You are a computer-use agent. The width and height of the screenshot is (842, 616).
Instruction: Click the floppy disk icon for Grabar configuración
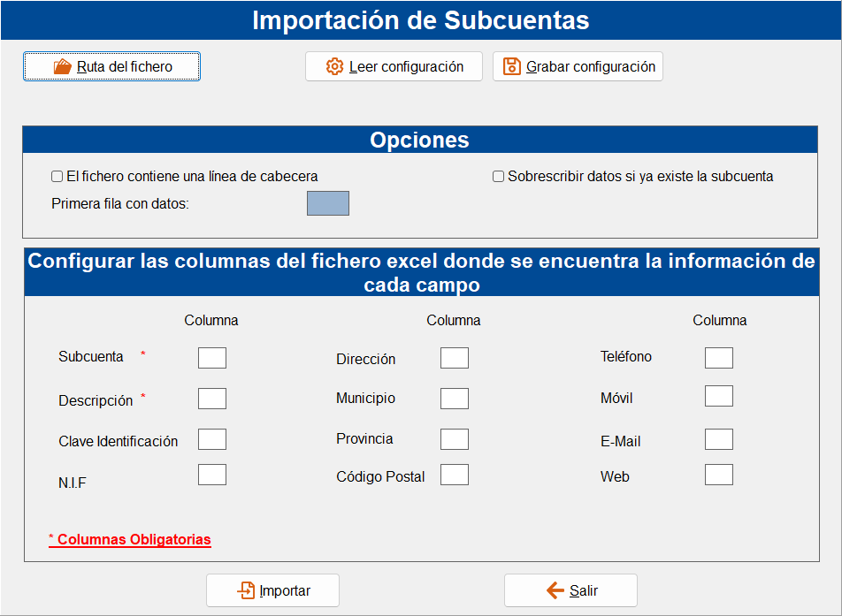(x=512, y=66)
